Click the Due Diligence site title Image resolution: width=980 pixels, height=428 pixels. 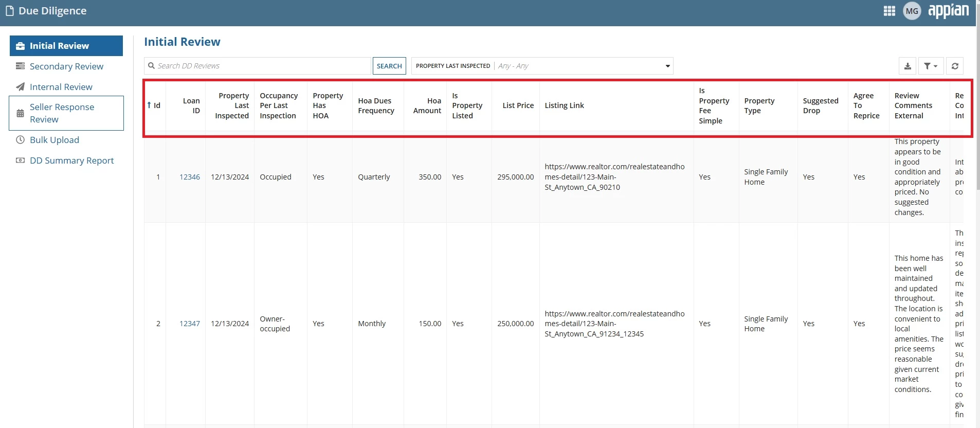(52, 11)
